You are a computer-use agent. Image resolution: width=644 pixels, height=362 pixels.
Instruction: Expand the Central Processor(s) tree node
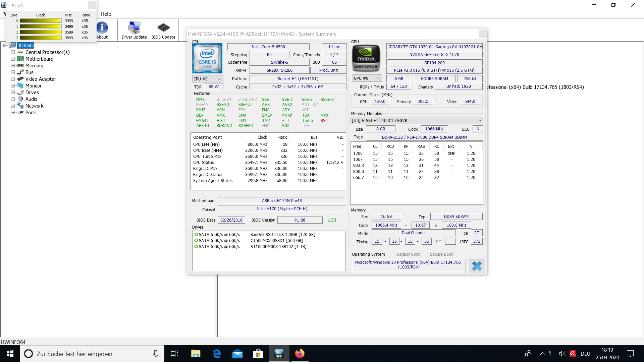coord(13,52)
